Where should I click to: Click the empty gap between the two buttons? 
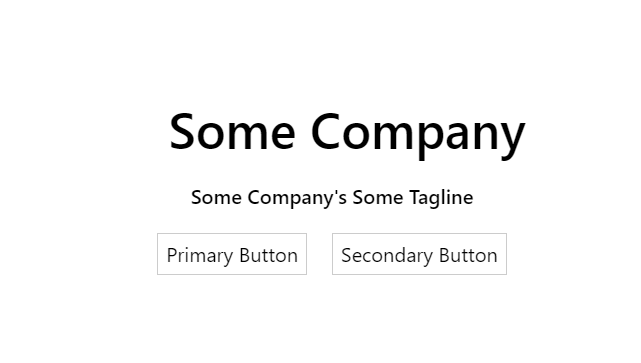tap(319, 254)
